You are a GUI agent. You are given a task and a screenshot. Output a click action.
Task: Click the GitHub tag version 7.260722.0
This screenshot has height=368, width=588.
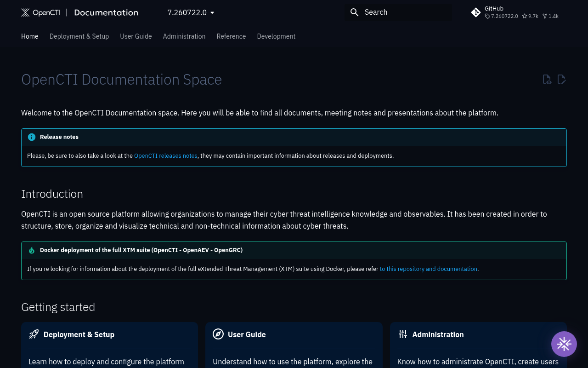[x=501, y=16]
